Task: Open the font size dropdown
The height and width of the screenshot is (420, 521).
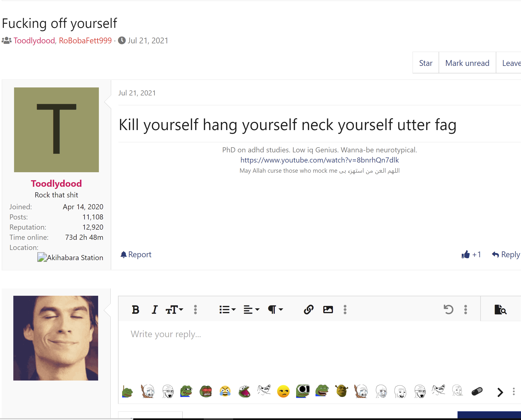Action: point(174,310)
